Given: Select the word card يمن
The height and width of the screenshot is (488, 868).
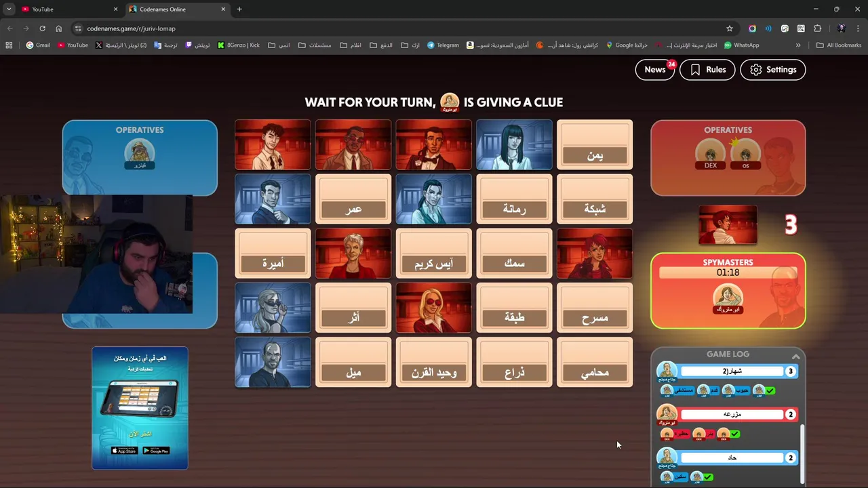Looking at the screenshot, I should coord(595,145).
